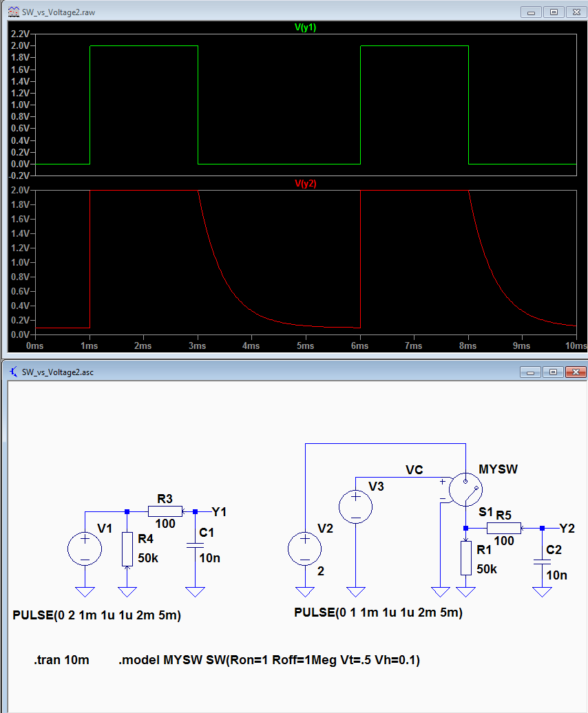Click ground symbol below V2
This screenshot has height=713, width=588.
(x=305, y=592)
